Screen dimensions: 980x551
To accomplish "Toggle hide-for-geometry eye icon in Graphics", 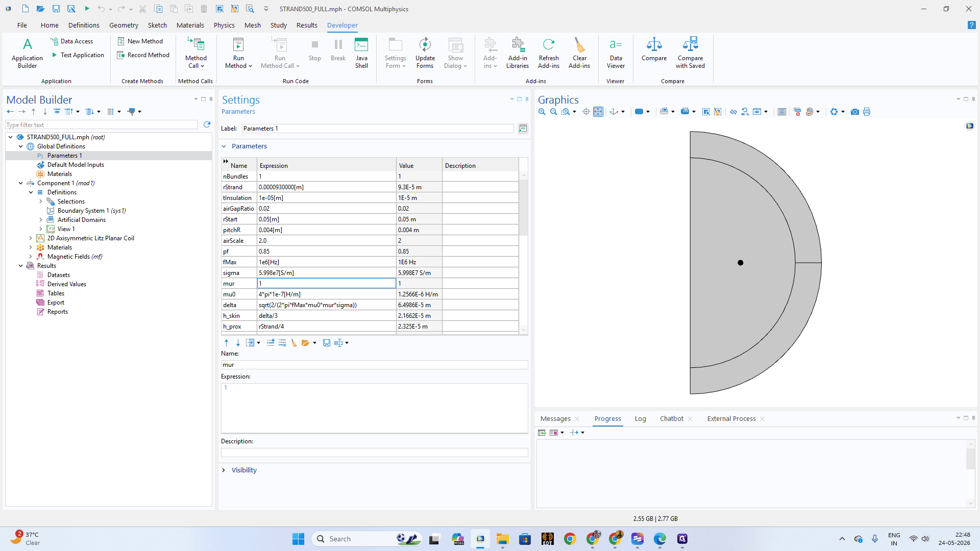I will tap(733, 112).
